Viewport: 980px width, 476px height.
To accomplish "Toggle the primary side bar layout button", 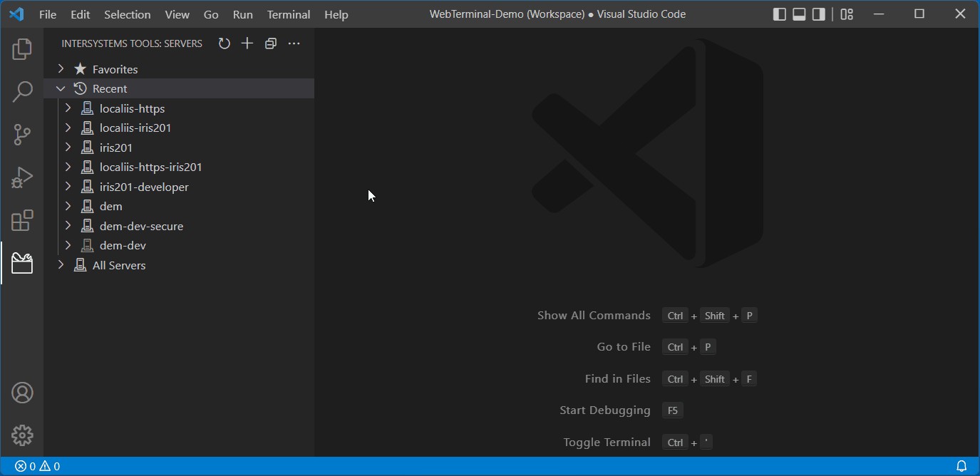I will click(x=780, y=14).
